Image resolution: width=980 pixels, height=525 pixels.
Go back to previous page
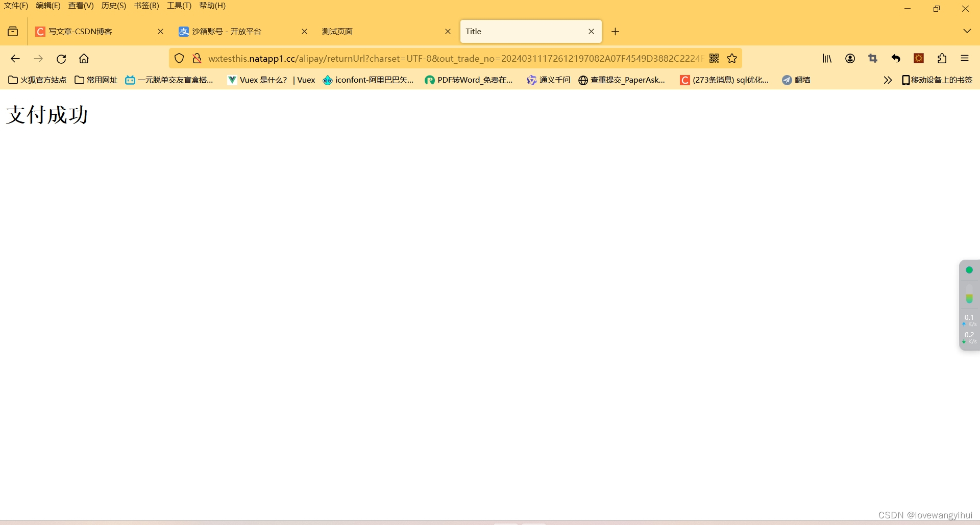pyautogui.click(x=15, y=59)
